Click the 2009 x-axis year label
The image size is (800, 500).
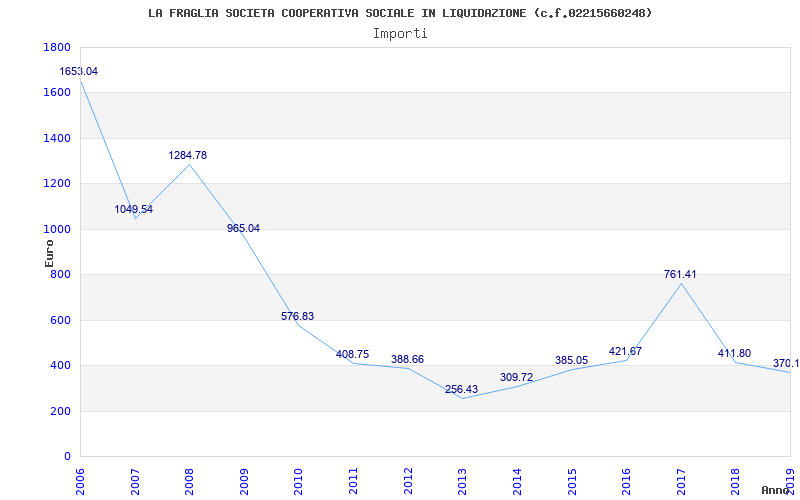coord(244,482)
